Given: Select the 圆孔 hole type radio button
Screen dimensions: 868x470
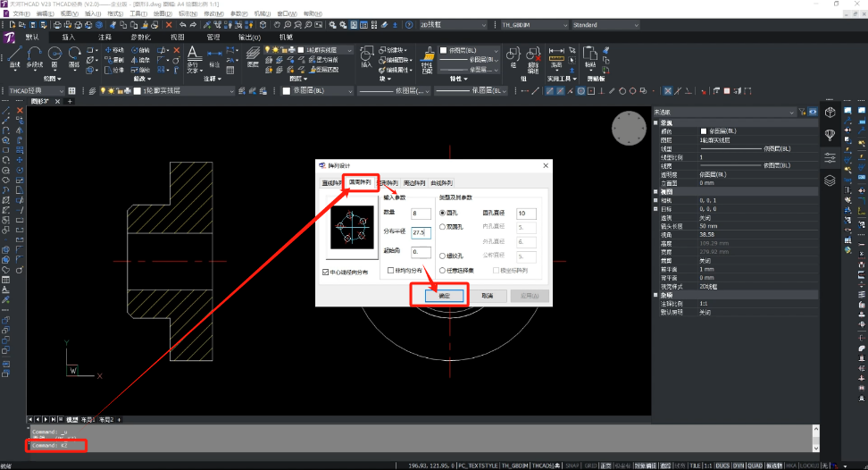Looking at the screenshot, I should (442, 213).
